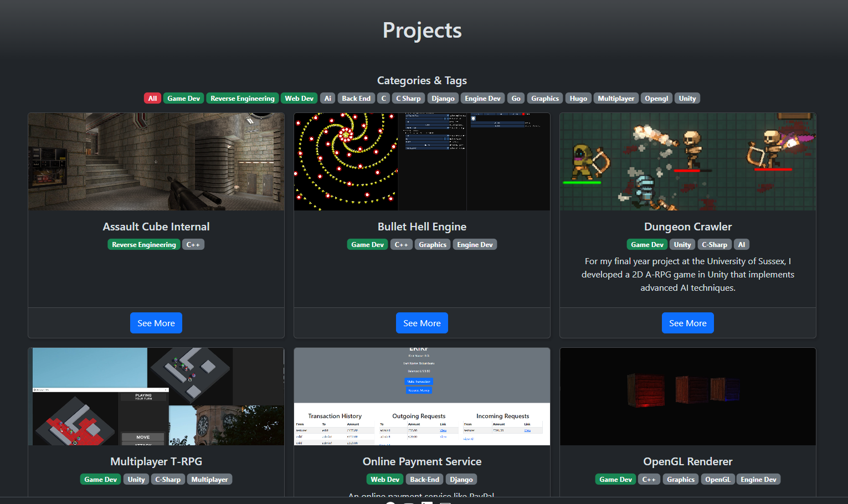This screenshot has width=848, height=504.
Task: Open the Assault Cube Internal screenshot thumbnail
Action: tap(156, 162)
